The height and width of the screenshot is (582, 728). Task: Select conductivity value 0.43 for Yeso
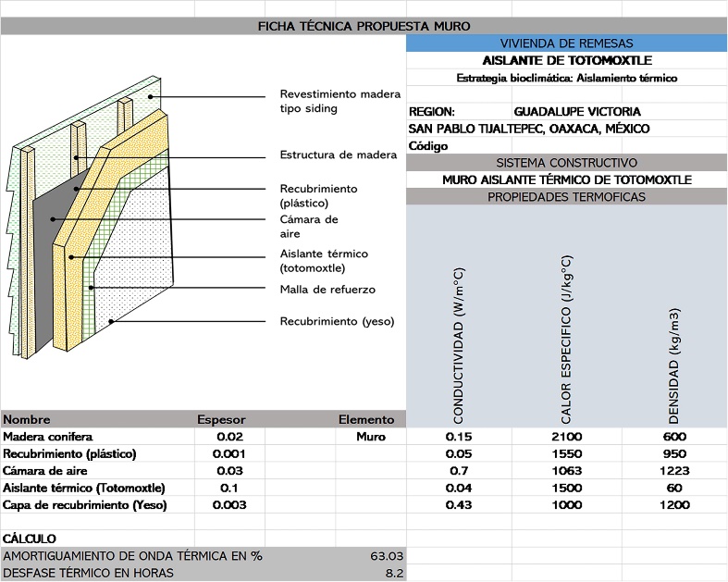click(458, 505)
